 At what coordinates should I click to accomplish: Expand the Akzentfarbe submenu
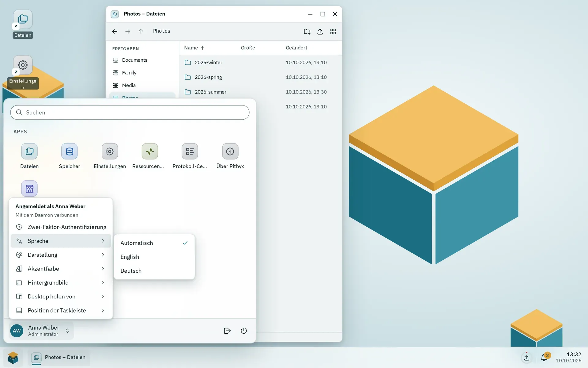(61, 269)
